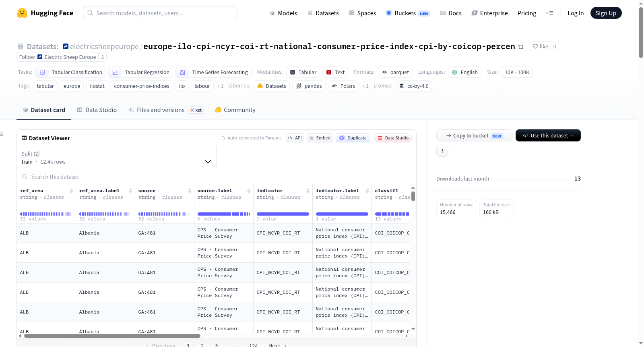Go to page 124 of the table
Image resolution: width=644 pixels, height=347 pixels.
tap(254, 345)
